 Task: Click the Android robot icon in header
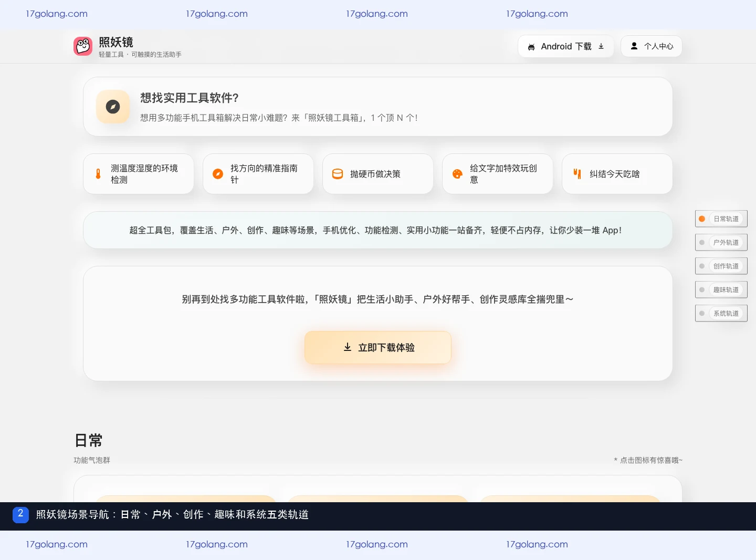click(531, 47)
